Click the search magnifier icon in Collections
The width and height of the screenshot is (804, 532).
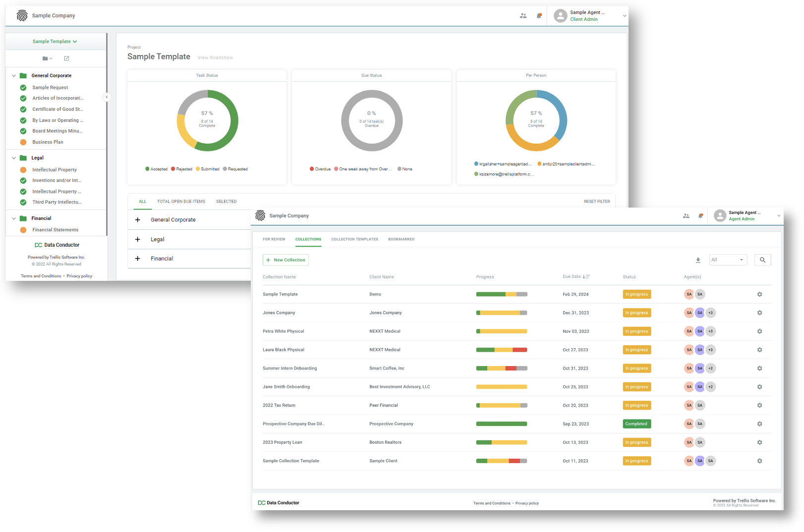(762, 260)
